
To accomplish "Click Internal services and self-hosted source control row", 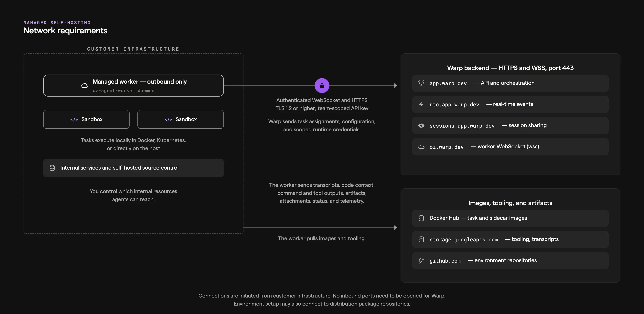I will (x=134, y=168).
